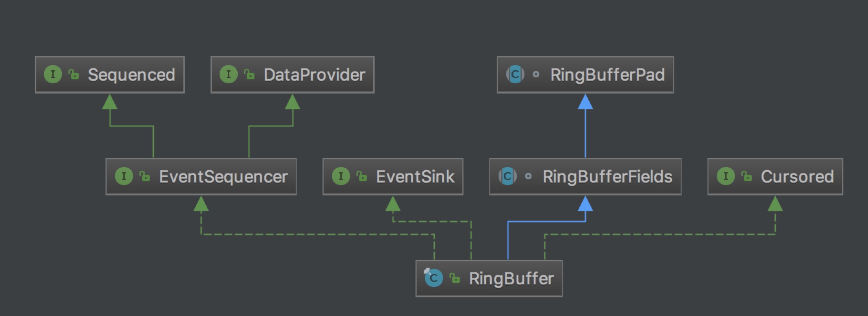868x316 pixels.
Task: Select the RingBufferPad class label
Action: [x=607, y=75]
